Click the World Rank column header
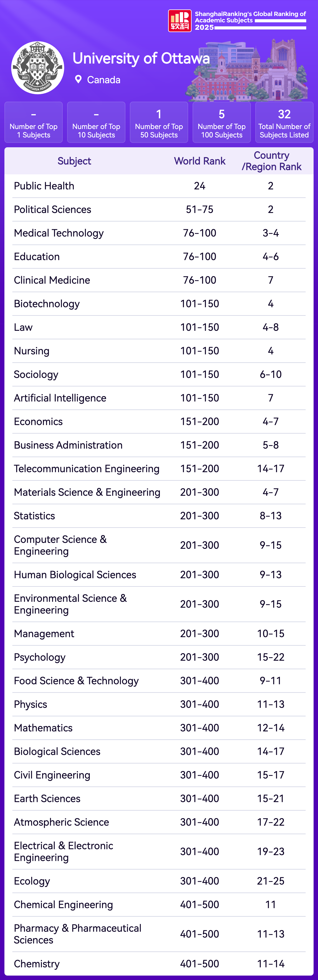318x980 pixels. (200, 161)
